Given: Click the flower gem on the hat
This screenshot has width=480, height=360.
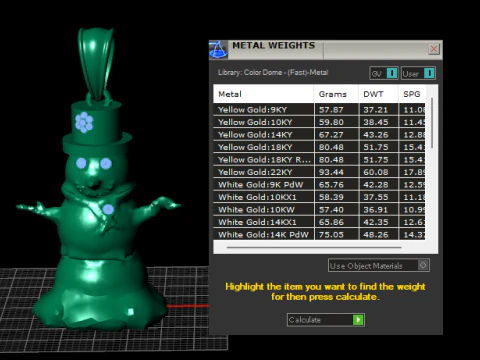Looking at the screenshot, I should (84, 122).
